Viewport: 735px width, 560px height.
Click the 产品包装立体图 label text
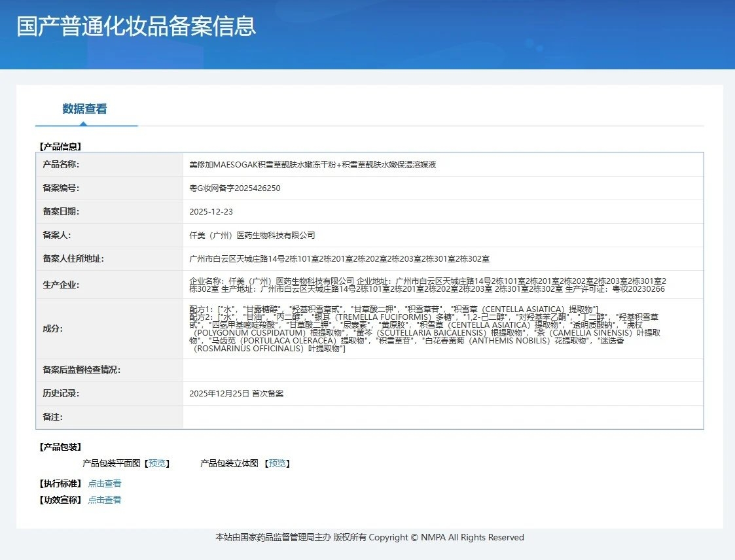[x=229, y=463]
